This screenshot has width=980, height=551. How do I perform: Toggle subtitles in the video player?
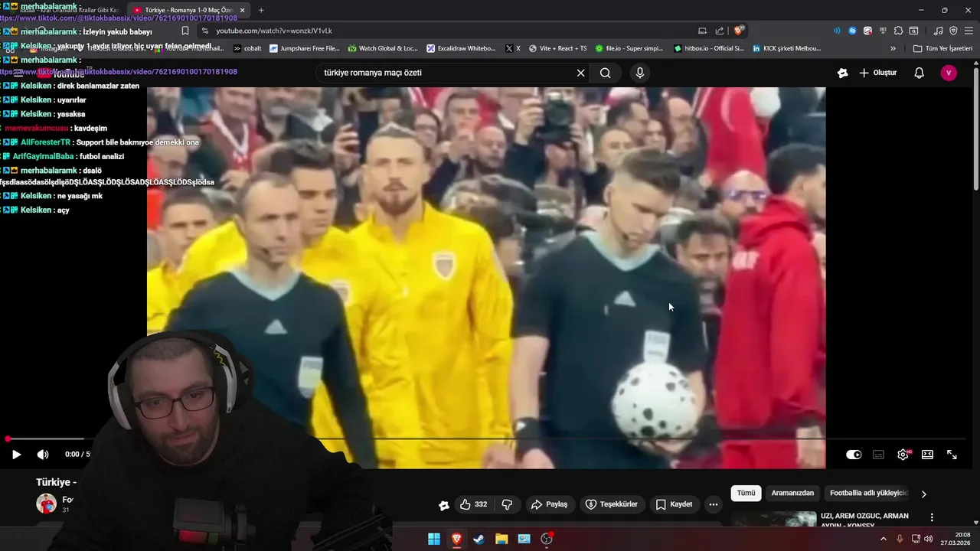pyautogui.click(x=878, y=455)
